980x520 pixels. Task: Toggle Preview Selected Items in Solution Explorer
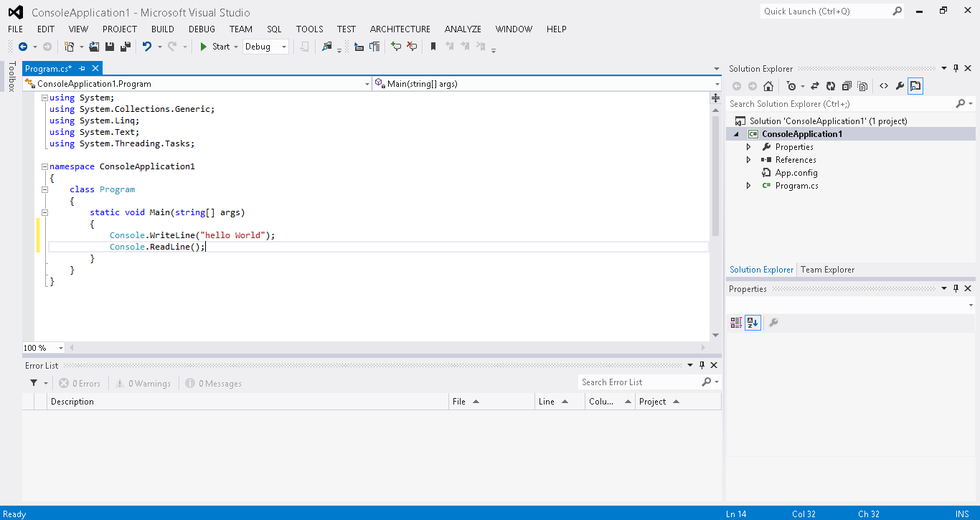click(915, 85)
